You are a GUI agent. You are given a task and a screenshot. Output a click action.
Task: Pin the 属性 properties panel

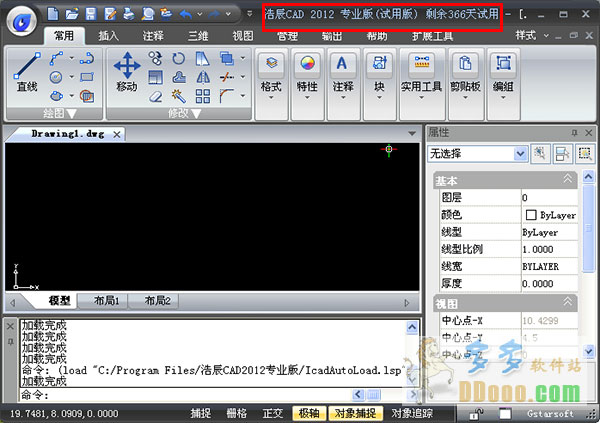pos(574,133)
